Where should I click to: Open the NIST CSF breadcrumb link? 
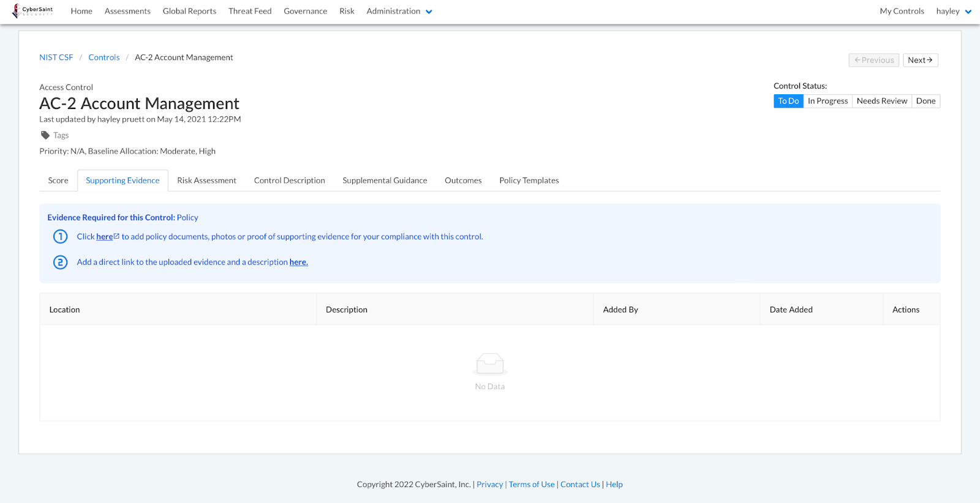click(x=56, y=58)
